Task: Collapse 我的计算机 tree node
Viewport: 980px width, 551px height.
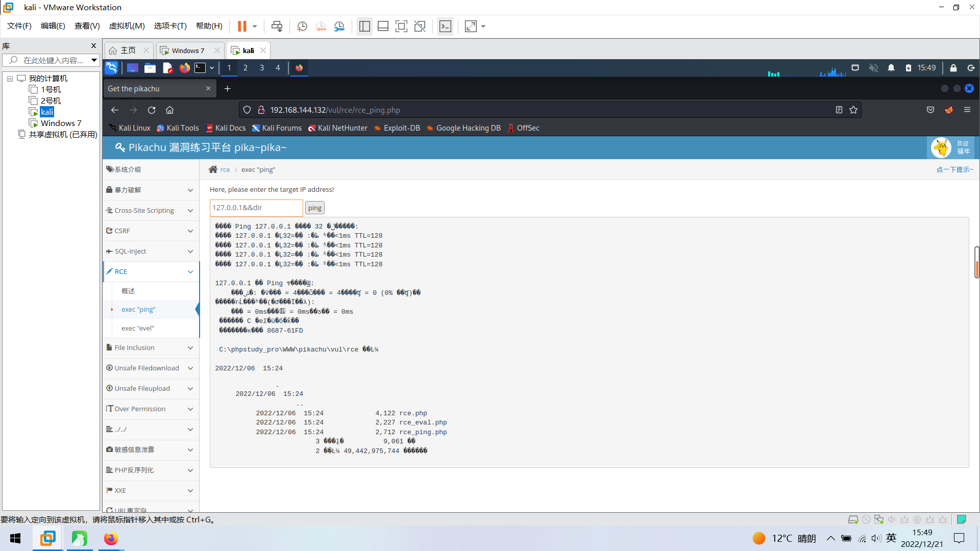Action: click(10, 79)
